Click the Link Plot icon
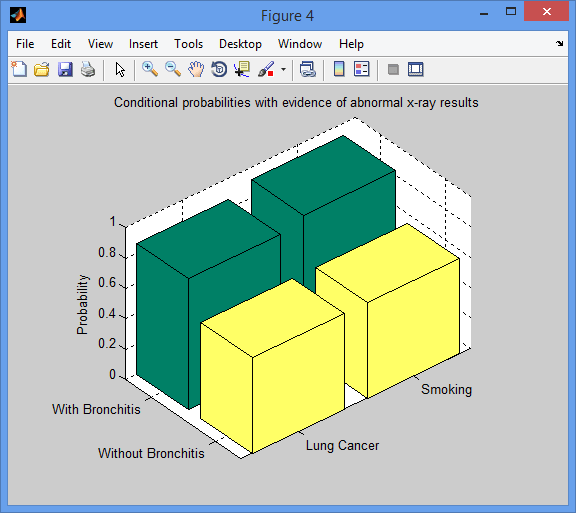Viewport: 576px width, 513px height. pos(307,69)
